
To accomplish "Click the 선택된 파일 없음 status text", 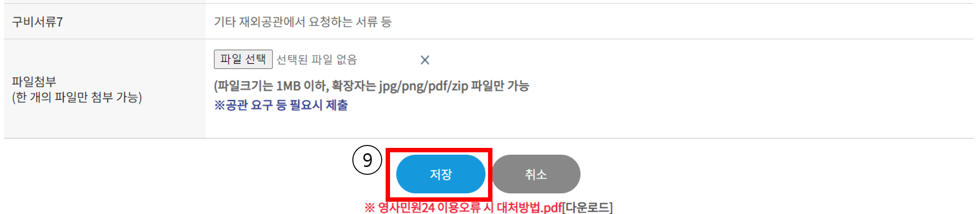I will pyautogui.click(x=317, y=60).
